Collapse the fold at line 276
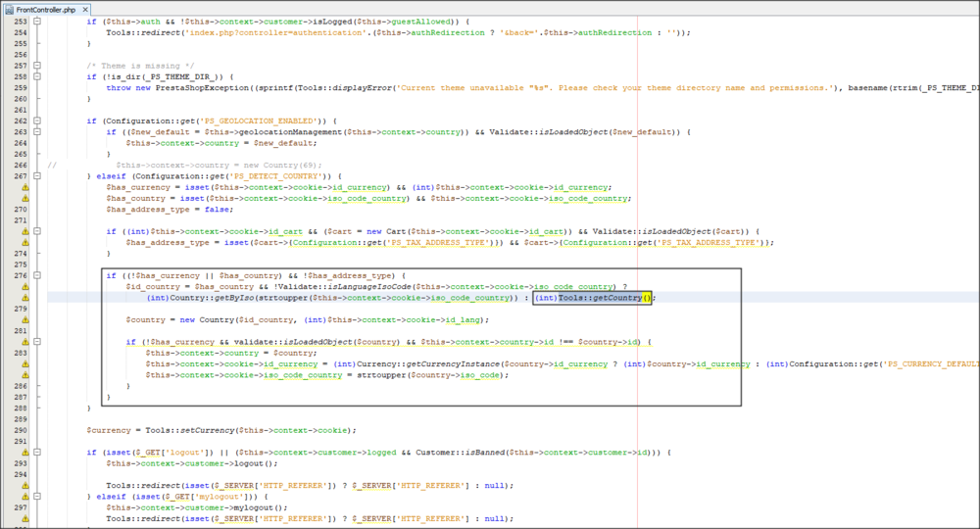The image size is (980, 529). coord(37,275)
